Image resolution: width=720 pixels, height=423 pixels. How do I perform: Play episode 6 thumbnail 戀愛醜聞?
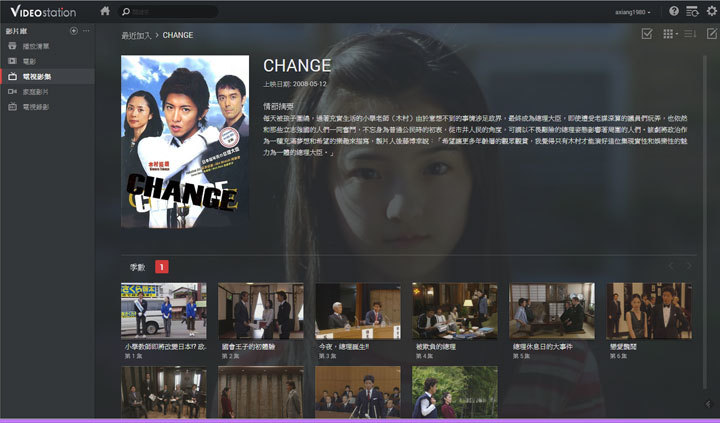tap(649, 311)
